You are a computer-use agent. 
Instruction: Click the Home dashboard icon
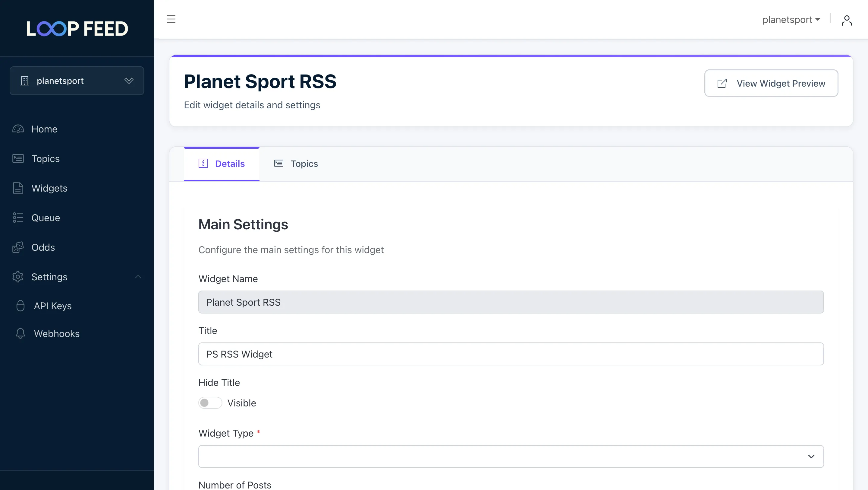point(18,129)
